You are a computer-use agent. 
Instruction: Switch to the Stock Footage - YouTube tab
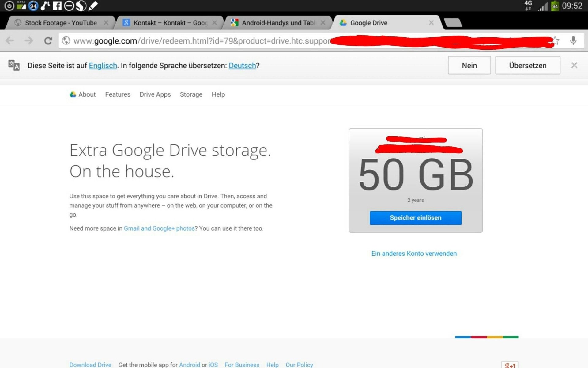[61, 23]
